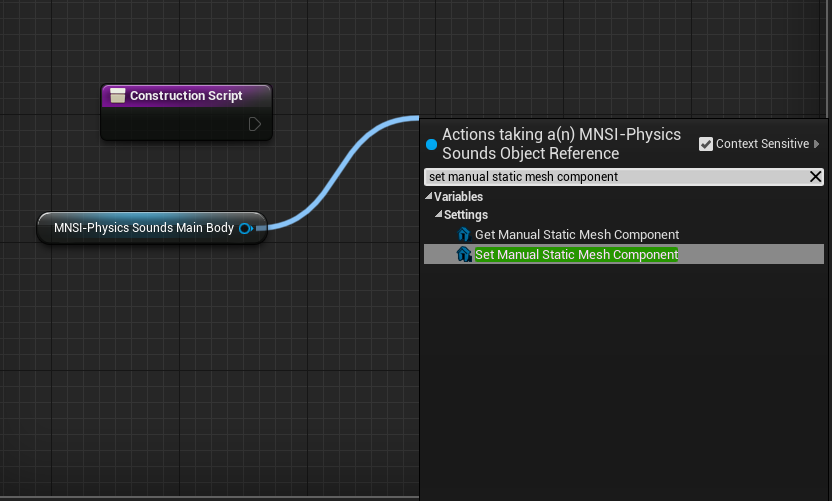Image resolution: width=832 pixels, height=501 pixels.
Task: Click the Variables category label
Action: (458, 197)
